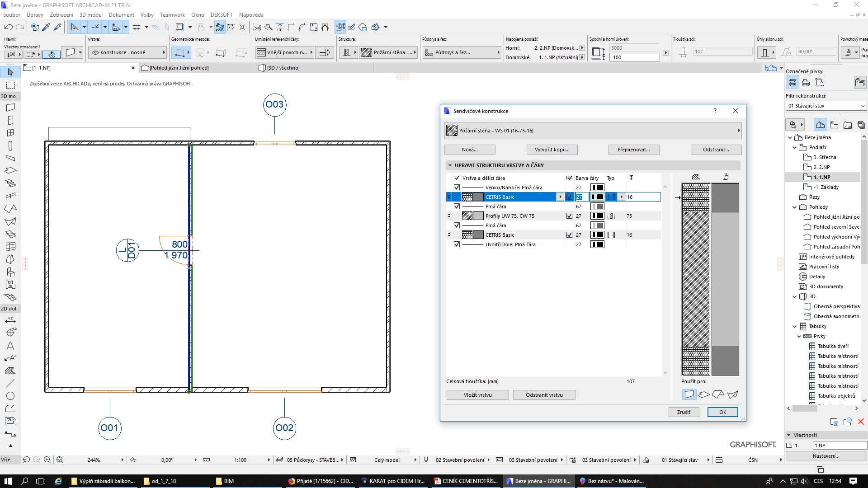
Task: Switch to the 3D / všechno tab
Action: click(x=283, y=68)
